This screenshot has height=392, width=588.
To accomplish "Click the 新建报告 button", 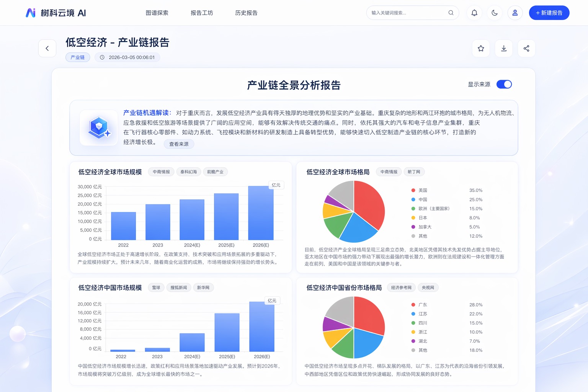I will pyautogui.click(x=549, y=13).
